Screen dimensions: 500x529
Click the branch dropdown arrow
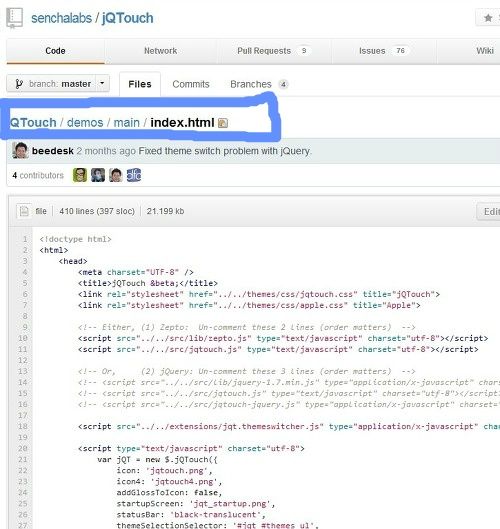[x=102, y=83]
